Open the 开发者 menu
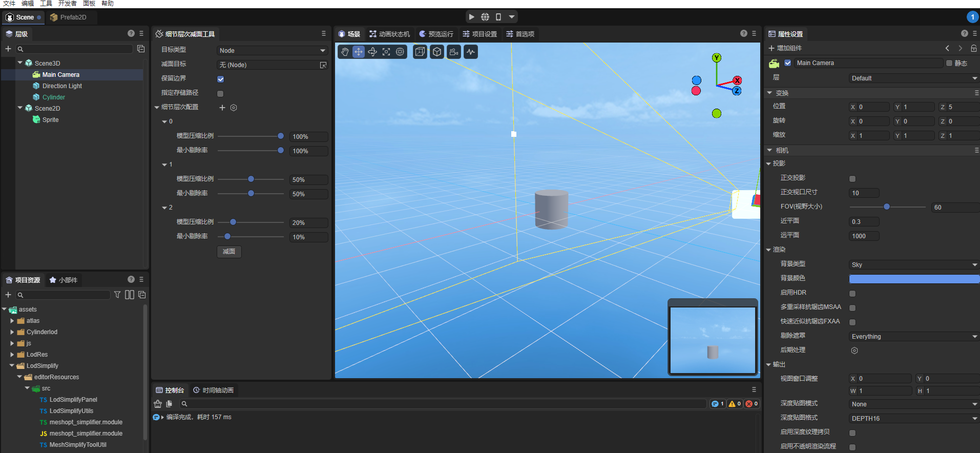This screenshot has width=980, height=453. 67,4
